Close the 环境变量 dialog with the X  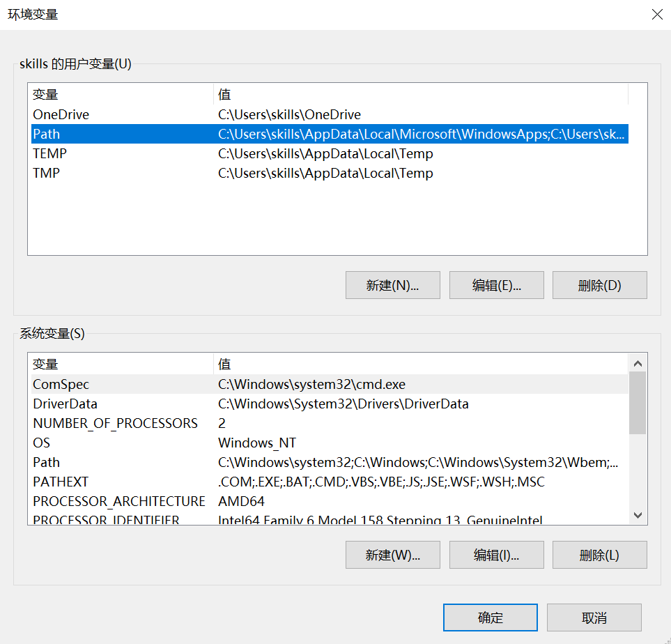tap(656, 14)
